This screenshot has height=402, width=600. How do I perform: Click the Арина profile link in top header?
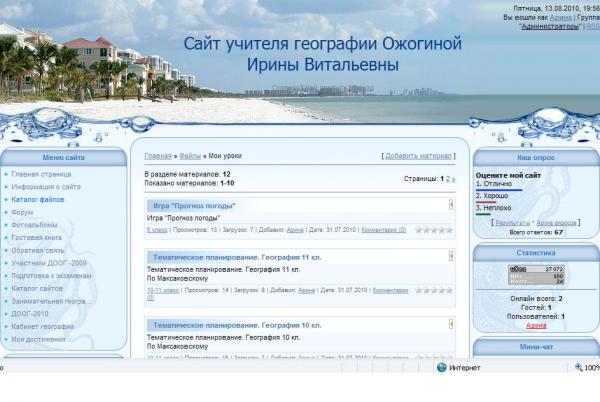click(561, 17)
